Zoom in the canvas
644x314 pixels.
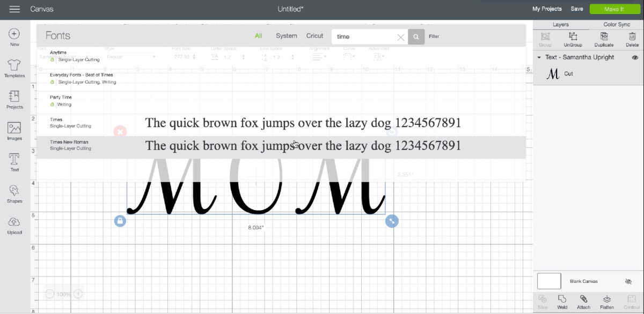click(78, 294)
